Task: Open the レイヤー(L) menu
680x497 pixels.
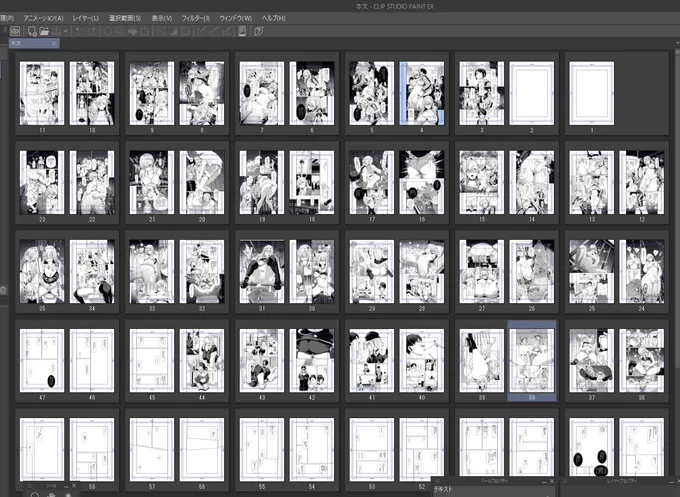Action: click(x=85, y=18)
